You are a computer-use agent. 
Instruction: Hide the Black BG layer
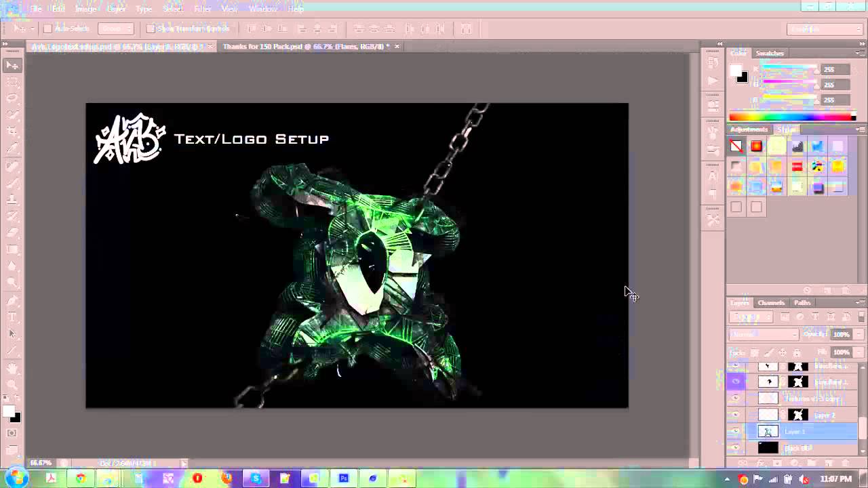tap(736, 448)
